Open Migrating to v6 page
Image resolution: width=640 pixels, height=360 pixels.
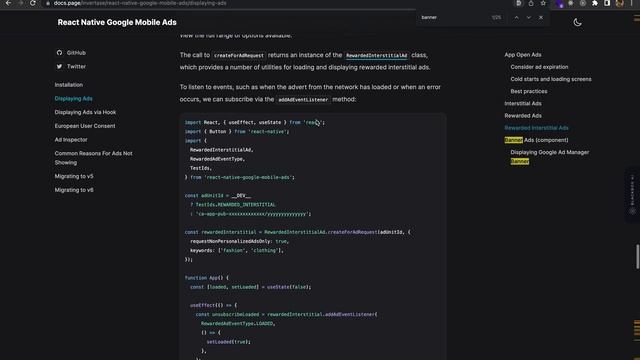pos(74,190)
